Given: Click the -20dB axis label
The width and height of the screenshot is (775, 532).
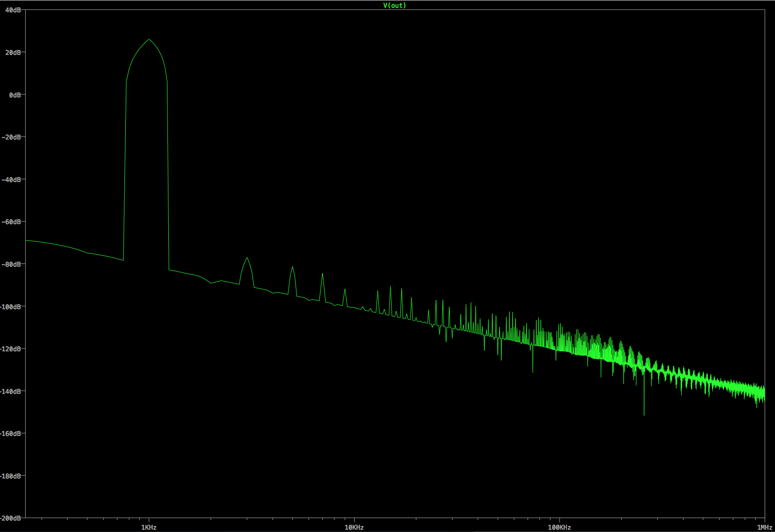Looking at the screenshot, I should tap(11, 137).
